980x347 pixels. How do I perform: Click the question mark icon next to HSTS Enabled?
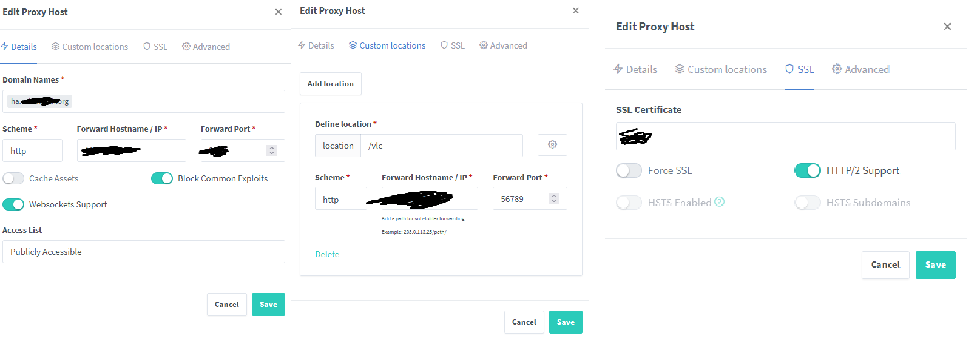pos(720,202)
